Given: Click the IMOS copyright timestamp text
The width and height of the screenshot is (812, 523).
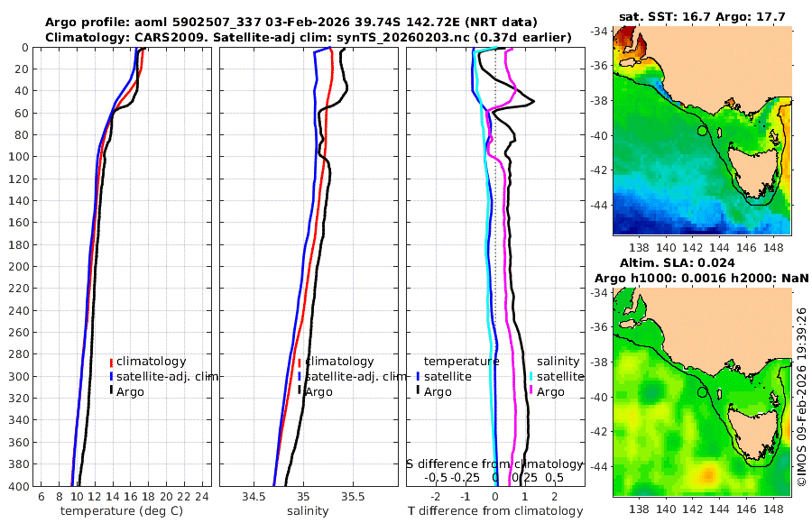Looking at the screenshot, I should click(802, 397).
